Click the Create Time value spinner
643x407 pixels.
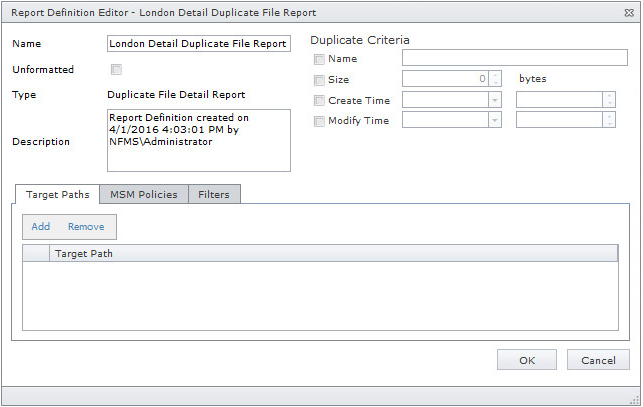[609, 100]
